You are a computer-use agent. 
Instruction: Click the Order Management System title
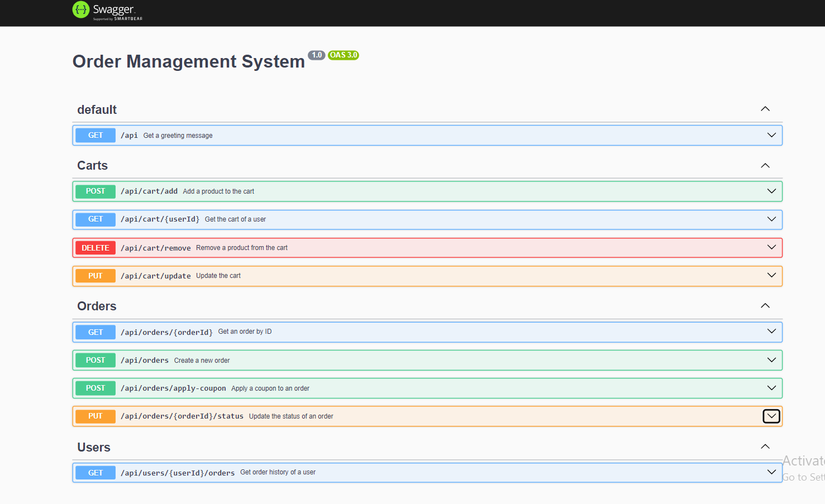point(189,61)
